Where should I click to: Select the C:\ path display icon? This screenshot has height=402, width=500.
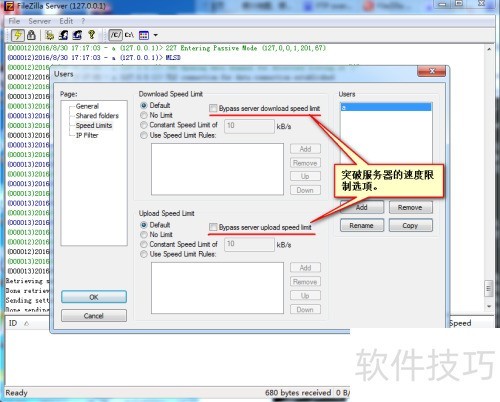(x=129, y=35)
